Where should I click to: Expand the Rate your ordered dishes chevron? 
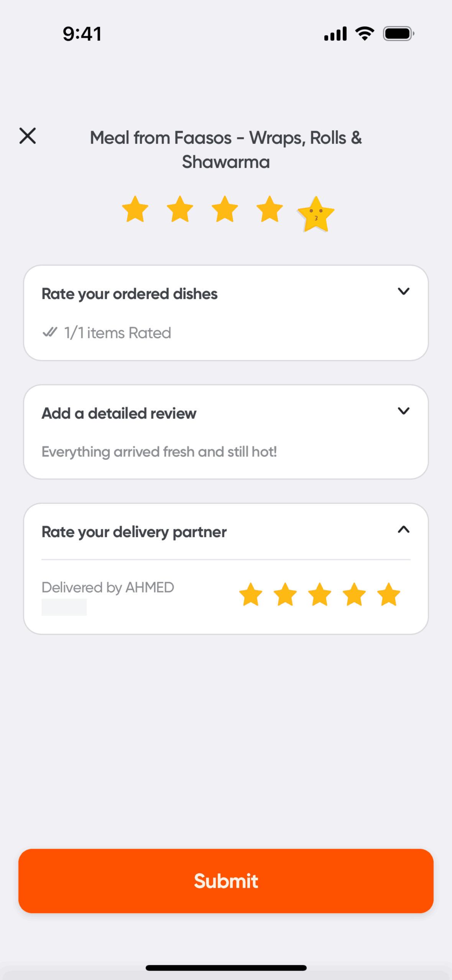point(404,291)
